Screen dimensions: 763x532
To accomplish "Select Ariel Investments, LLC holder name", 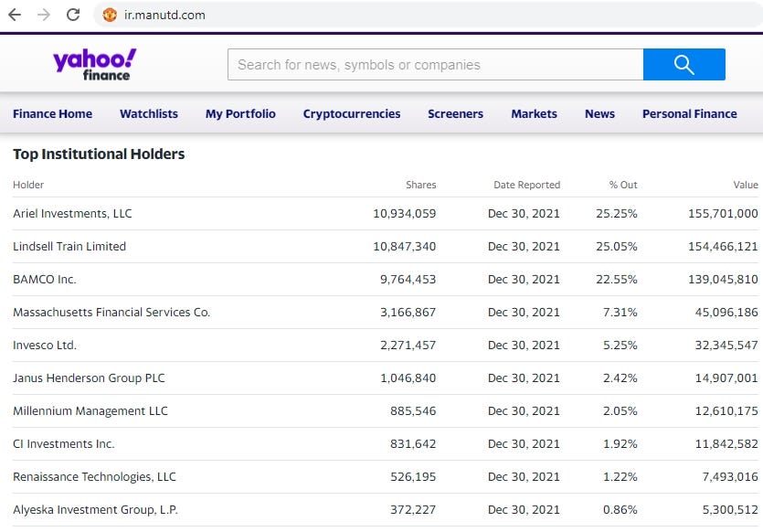I will (x=72, y=214).
